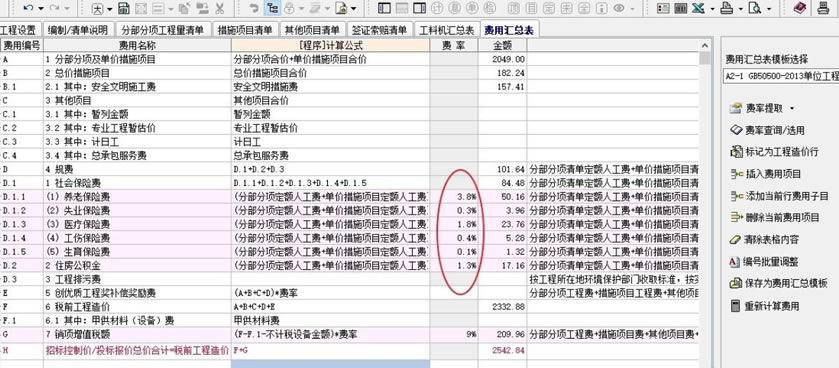Viewport: 839px width, 368px height.
Task: Click the table's vertical scrollbar
Action: 705,203
